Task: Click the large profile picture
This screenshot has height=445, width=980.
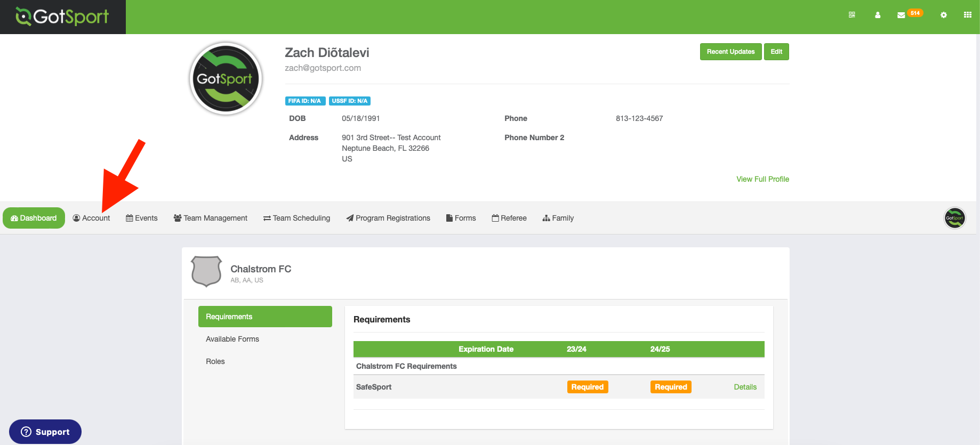Action: tap(226, 79)
